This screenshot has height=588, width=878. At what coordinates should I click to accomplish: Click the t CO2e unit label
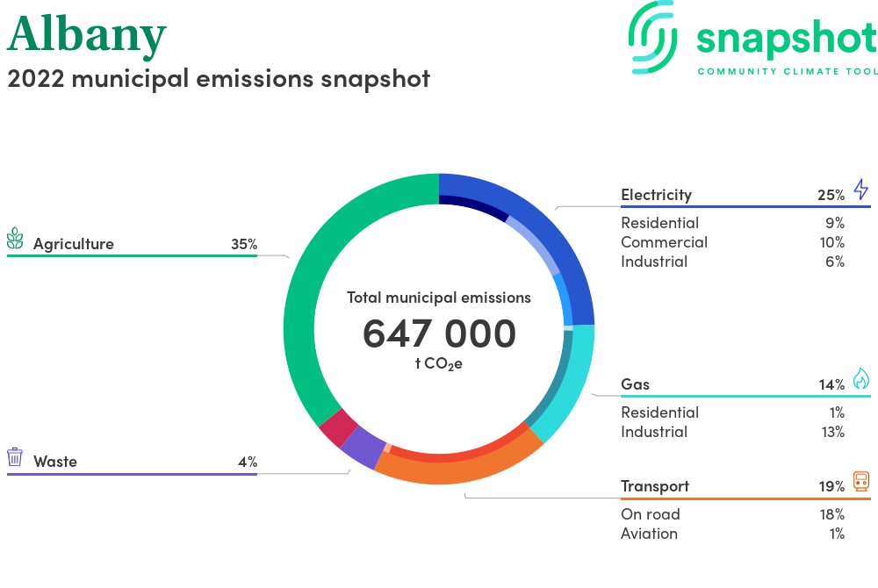click(439, 363)
